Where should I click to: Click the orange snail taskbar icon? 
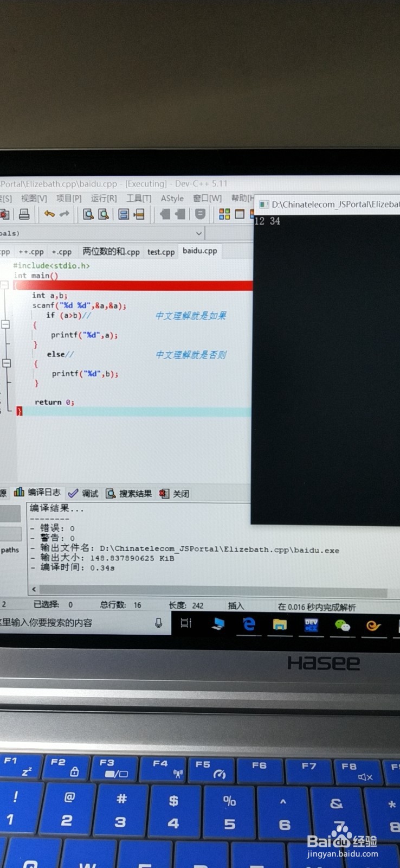[373, 626]
